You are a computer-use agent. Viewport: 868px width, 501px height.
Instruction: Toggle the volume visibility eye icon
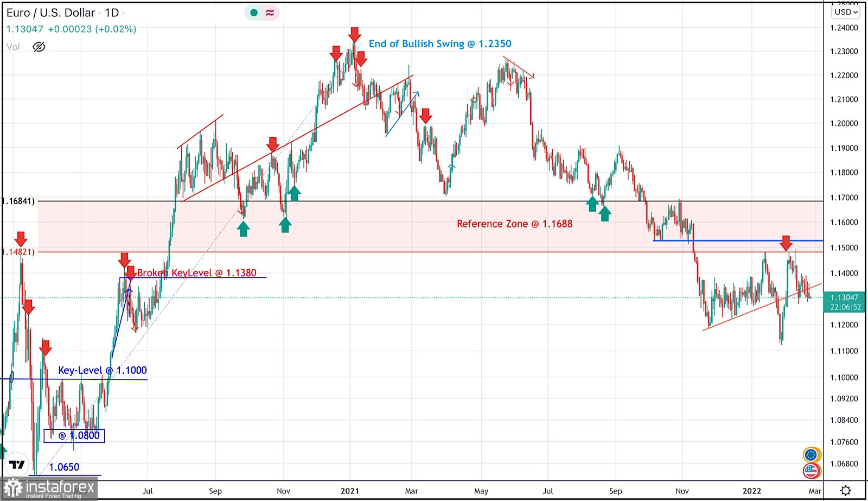point(39,47)
